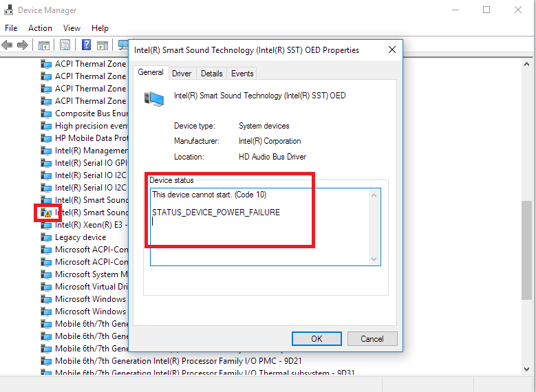The height and width of the screenshot is (392, 536).
Task: Switch to the Details tab
Action: pyautogui.click(x=211, y=74)
